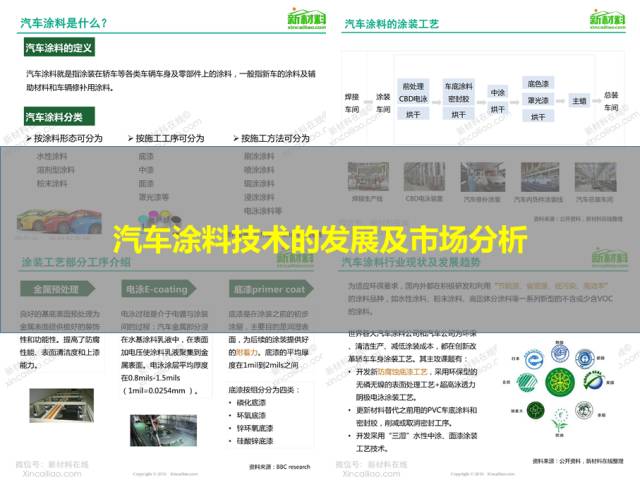The image size is (640, 480).
Task: Open the 汽车喷补涂装 photo
Action: pyautogui.click(x=483, y=177)
